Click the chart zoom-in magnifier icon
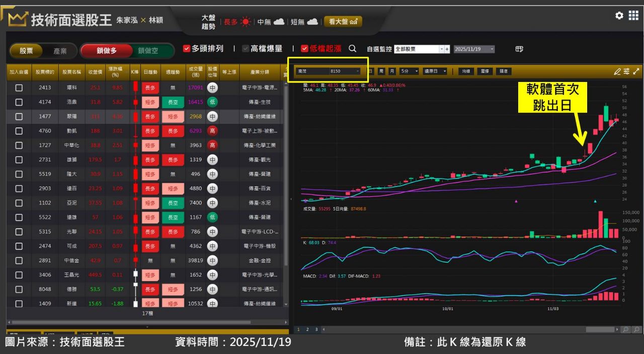This screenshot has width=644, height=354. [625, 330]
